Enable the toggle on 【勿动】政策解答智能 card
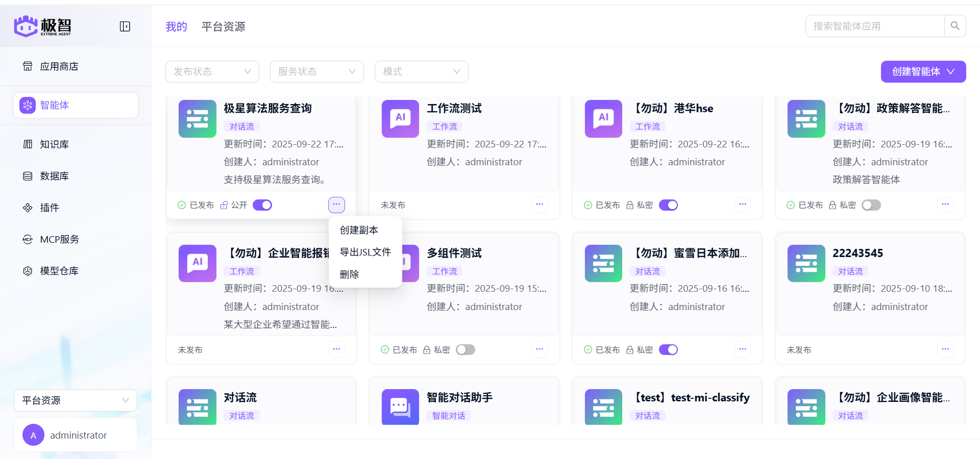 (x=871, y=205)
